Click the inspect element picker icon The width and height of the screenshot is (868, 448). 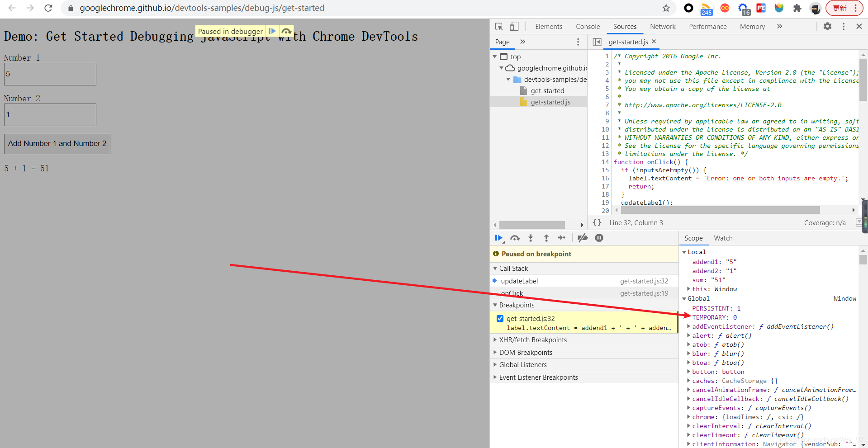499,27
